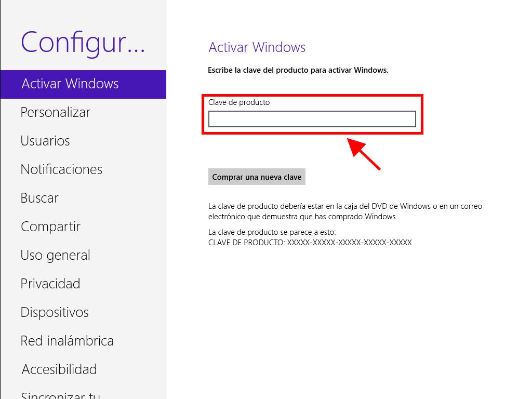
Task: Open Accesibilidad settings
Action: pyautogui.click(x=59, y=369)
